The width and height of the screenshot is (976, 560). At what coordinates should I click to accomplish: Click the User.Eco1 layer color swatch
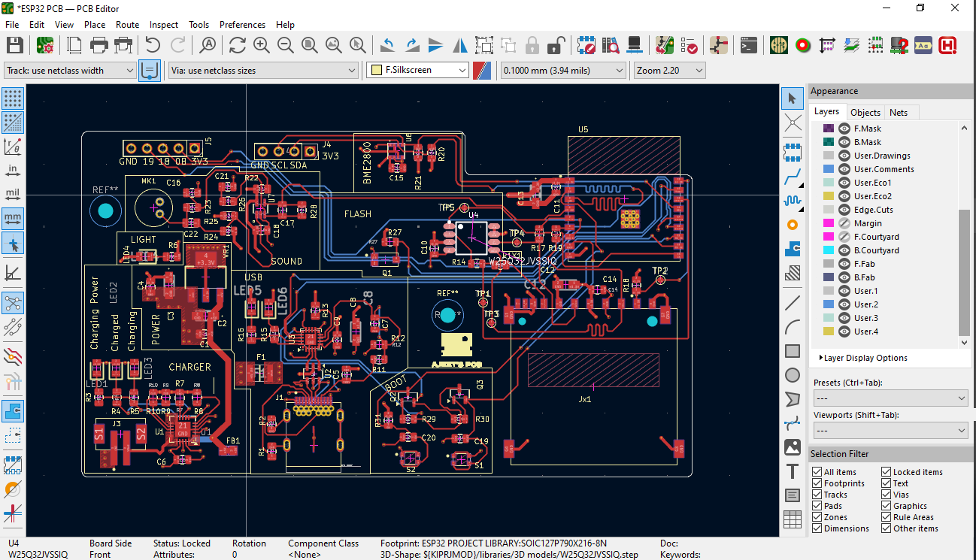point(829,183)
